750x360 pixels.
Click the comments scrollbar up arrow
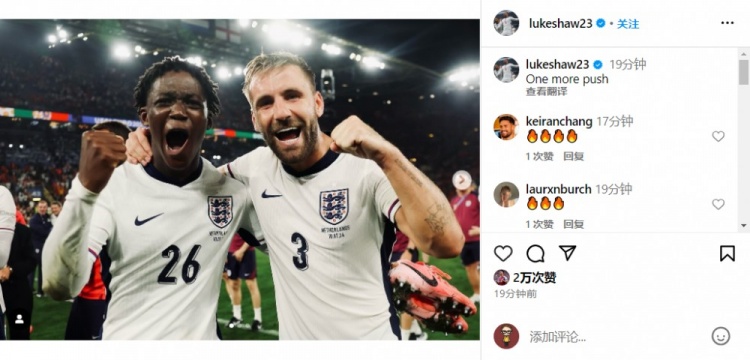pyautogui.click(x=744, y=53)
